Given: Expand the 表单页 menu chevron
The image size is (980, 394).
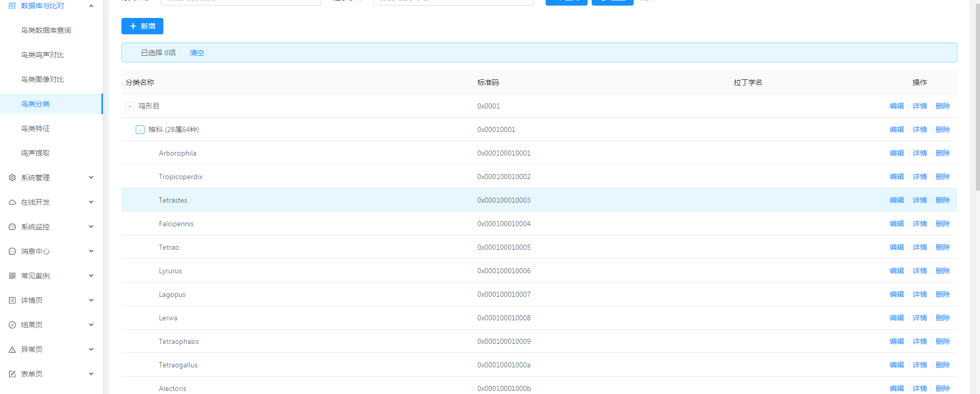Looking at the screenshot, I should [x=91, y=374].
